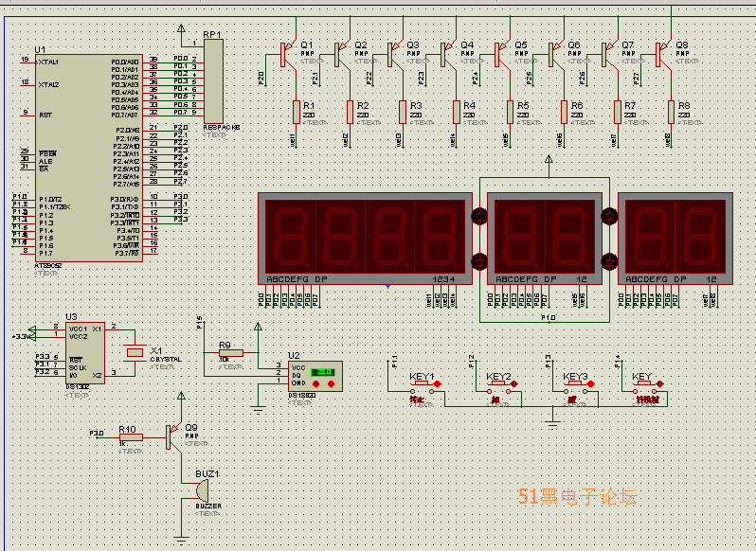Select the two-digit display wired to wel5 wel6
Image resolution: width=756 pixels, height=551 pixels.
[545, 239]
